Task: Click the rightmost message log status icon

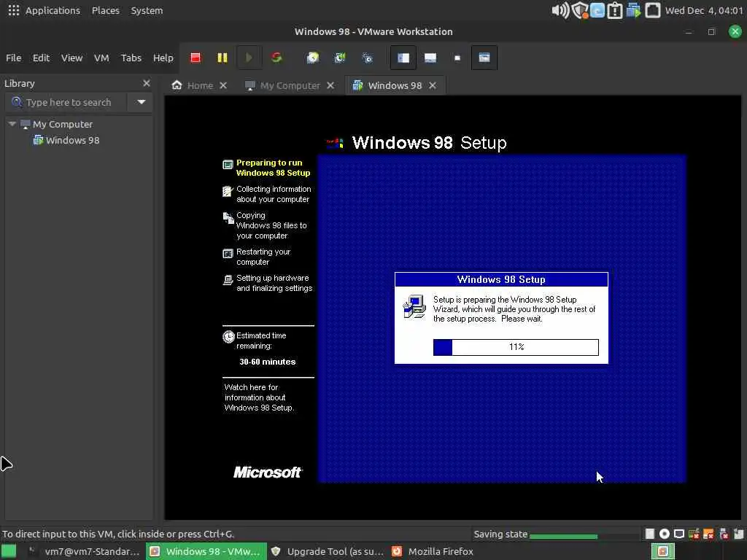Action: (x=738, y=534)
